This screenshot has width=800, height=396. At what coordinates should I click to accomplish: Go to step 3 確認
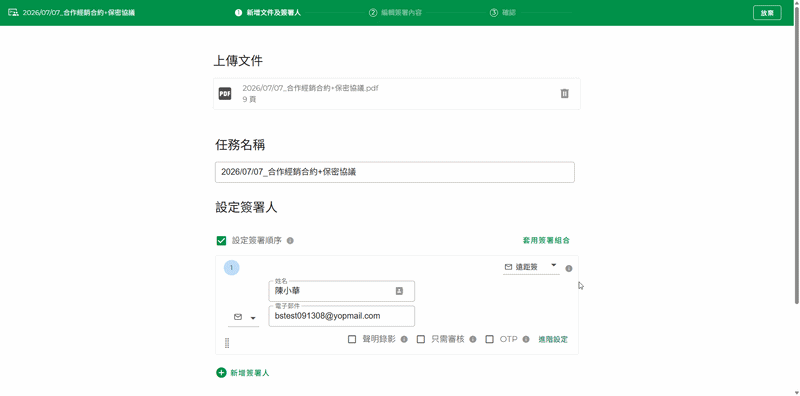click(503, 13)
